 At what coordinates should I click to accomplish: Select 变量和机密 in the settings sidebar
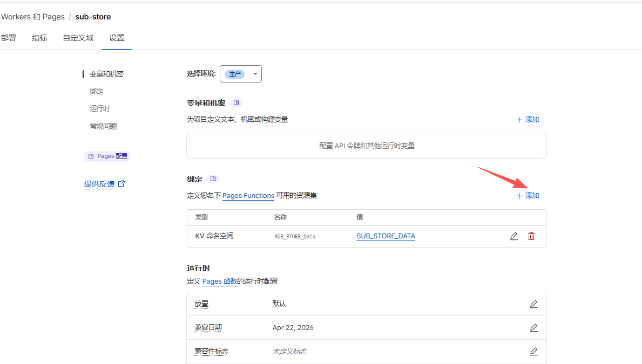[x=106, y=74]
